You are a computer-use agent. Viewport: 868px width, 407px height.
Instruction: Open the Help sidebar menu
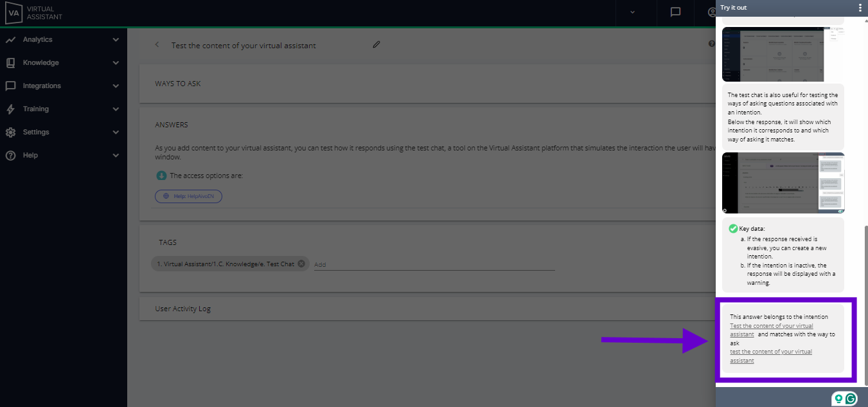tap(64, 155)
